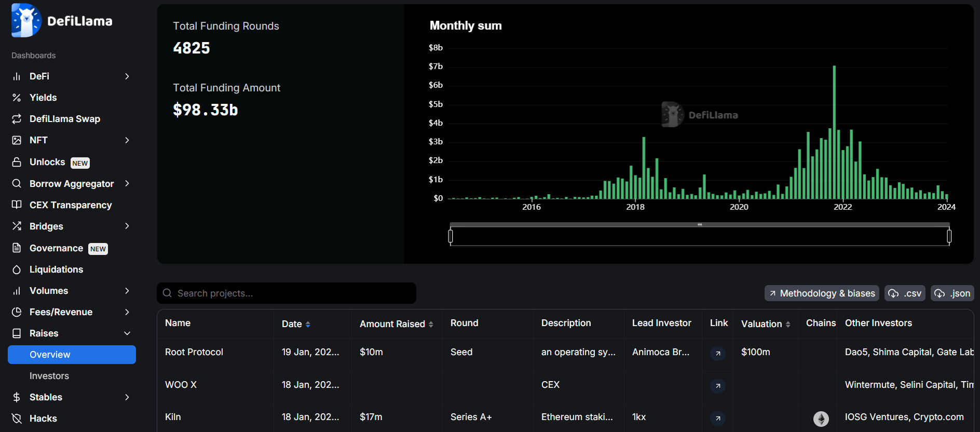Download the data as .csv

(905, 293)
